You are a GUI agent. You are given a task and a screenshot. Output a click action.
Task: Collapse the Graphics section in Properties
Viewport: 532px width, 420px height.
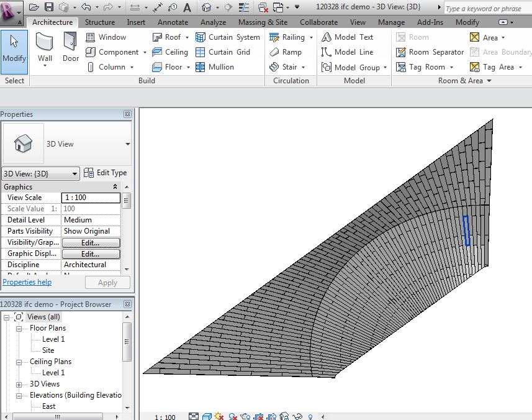115,187
